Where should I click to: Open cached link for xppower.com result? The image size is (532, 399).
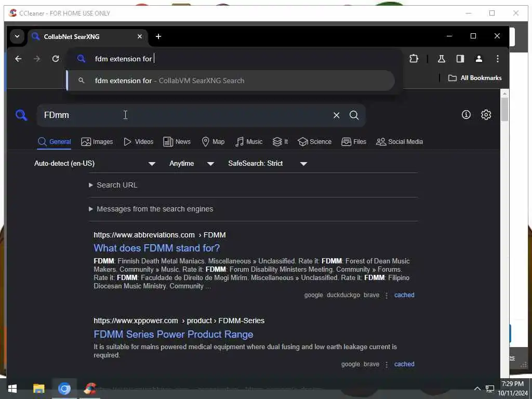tap(404, 364)
